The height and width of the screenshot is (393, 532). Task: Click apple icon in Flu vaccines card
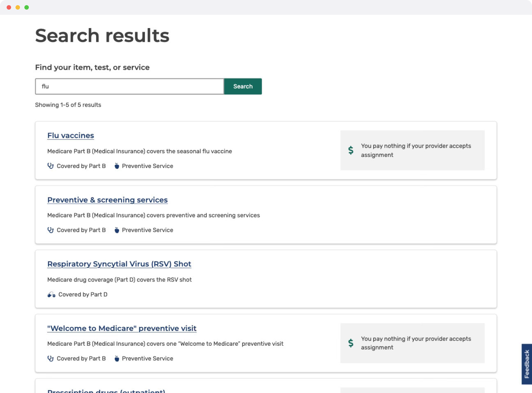(117, 166)
